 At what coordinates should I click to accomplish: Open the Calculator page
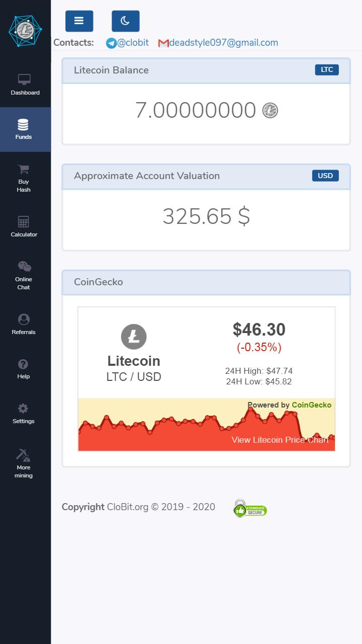[25, 227]
